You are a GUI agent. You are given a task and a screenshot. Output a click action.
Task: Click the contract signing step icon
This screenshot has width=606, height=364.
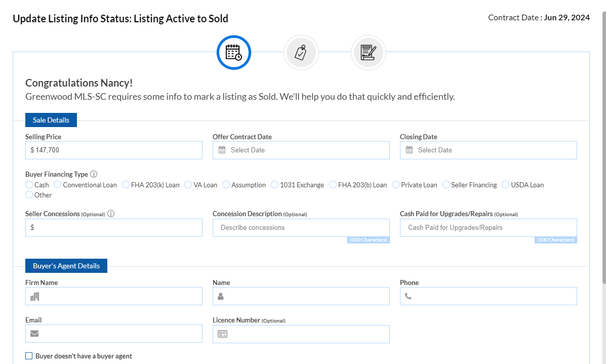[368, 52]
